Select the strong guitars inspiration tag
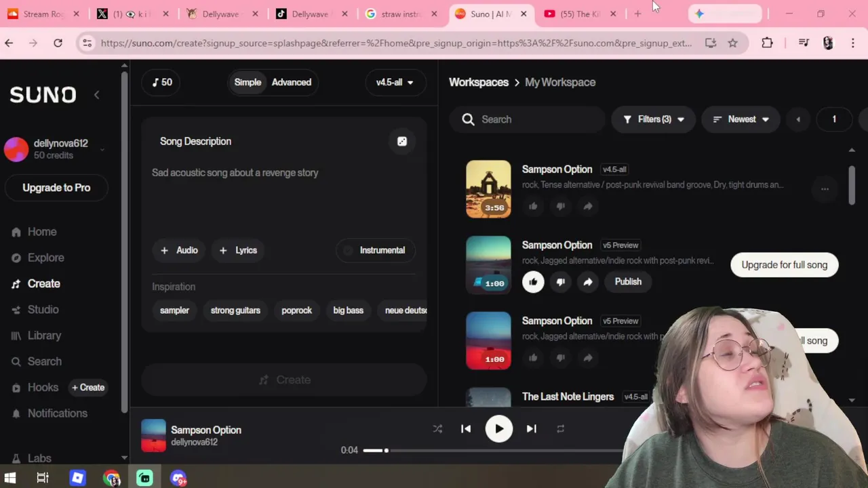 235,310
